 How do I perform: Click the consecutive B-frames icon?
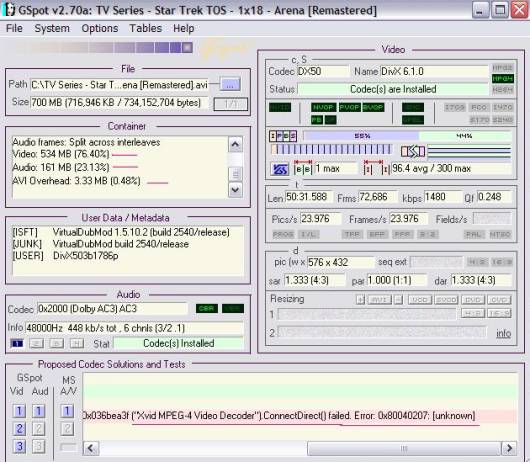click(303, 168)
